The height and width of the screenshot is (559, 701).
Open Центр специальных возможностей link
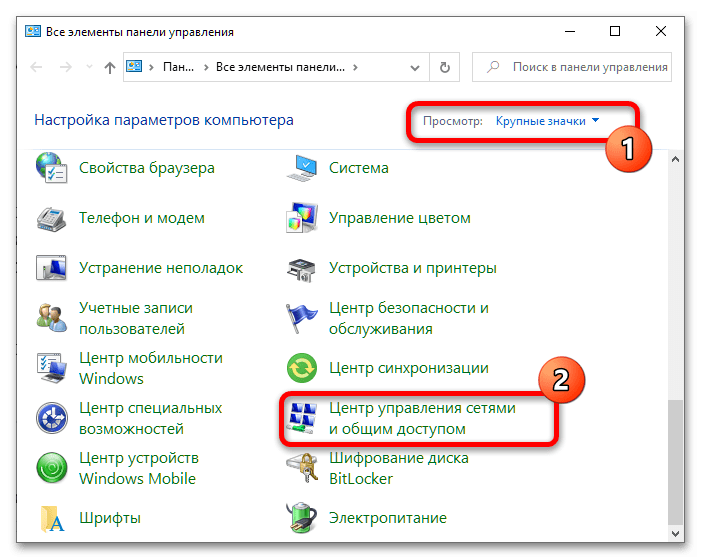click(x=151, y=418)
